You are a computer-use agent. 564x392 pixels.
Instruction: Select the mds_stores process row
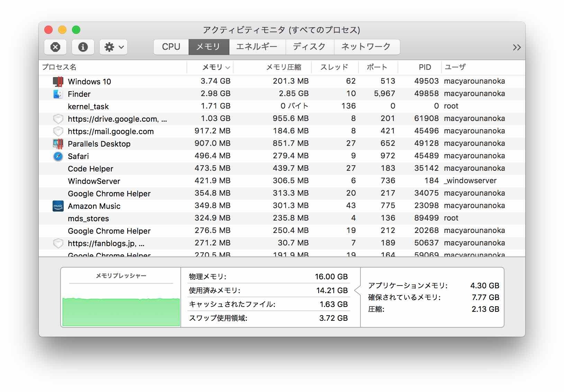282,218
